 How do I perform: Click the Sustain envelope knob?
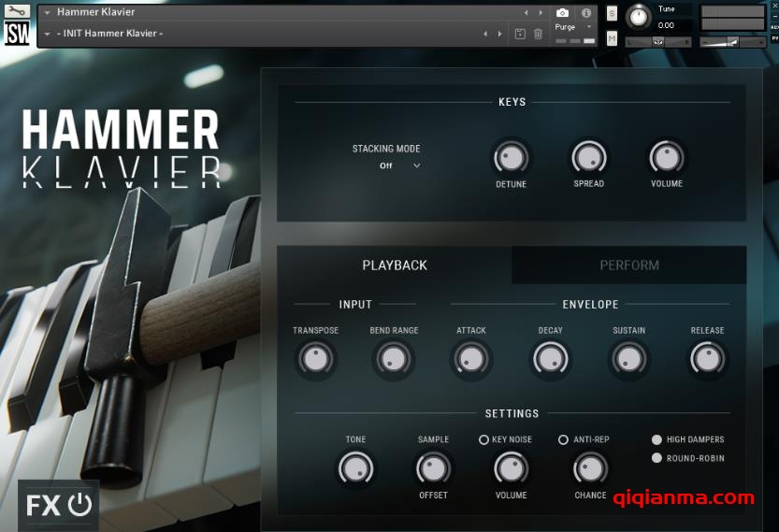point(629,359)
